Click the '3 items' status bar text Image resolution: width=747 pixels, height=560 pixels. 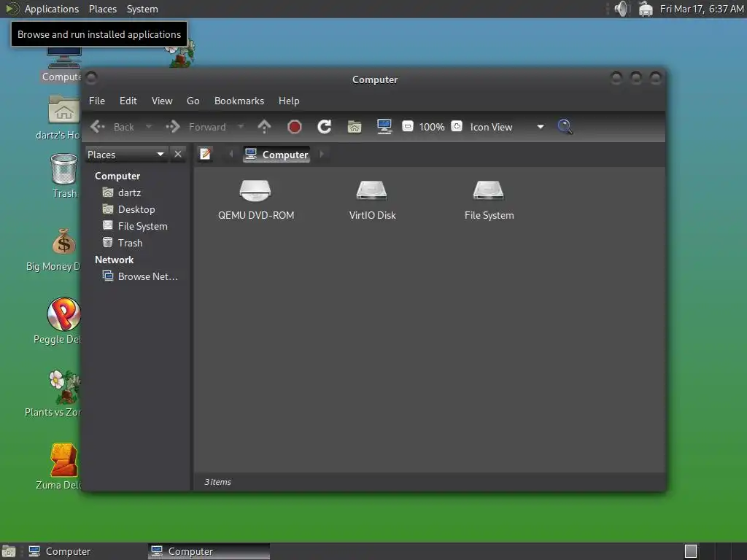click(217, 482)
